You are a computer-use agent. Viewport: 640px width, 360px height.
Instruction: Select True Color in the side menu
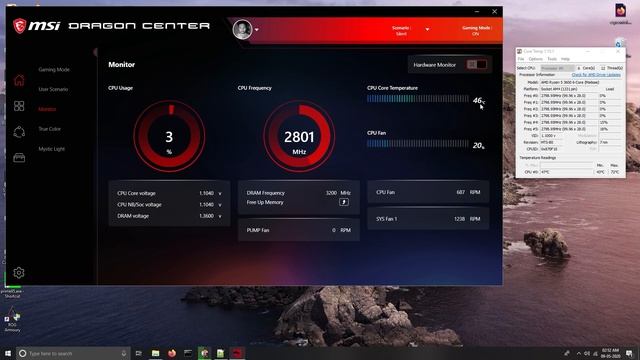click(x=49, y=129)
